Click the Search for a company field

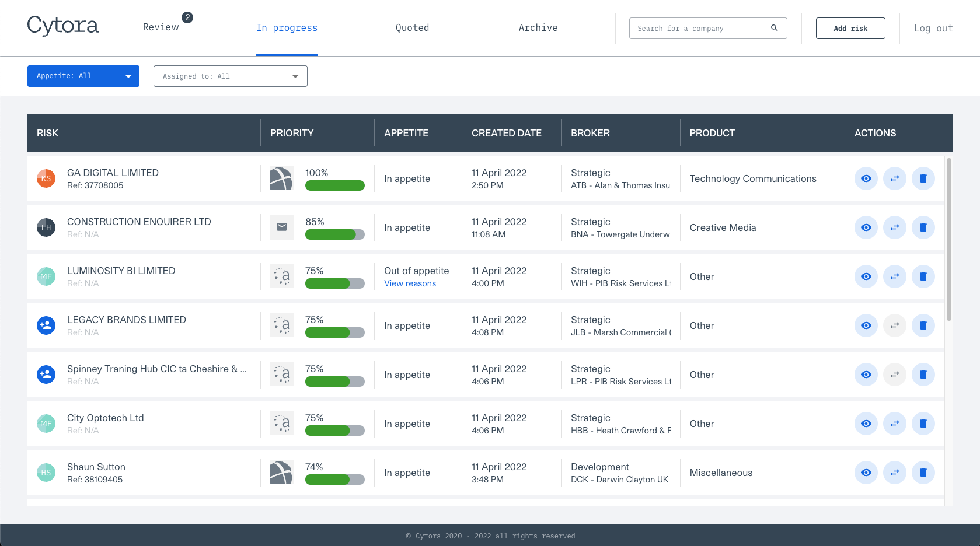pyautogui.click(x=708, y=28)
